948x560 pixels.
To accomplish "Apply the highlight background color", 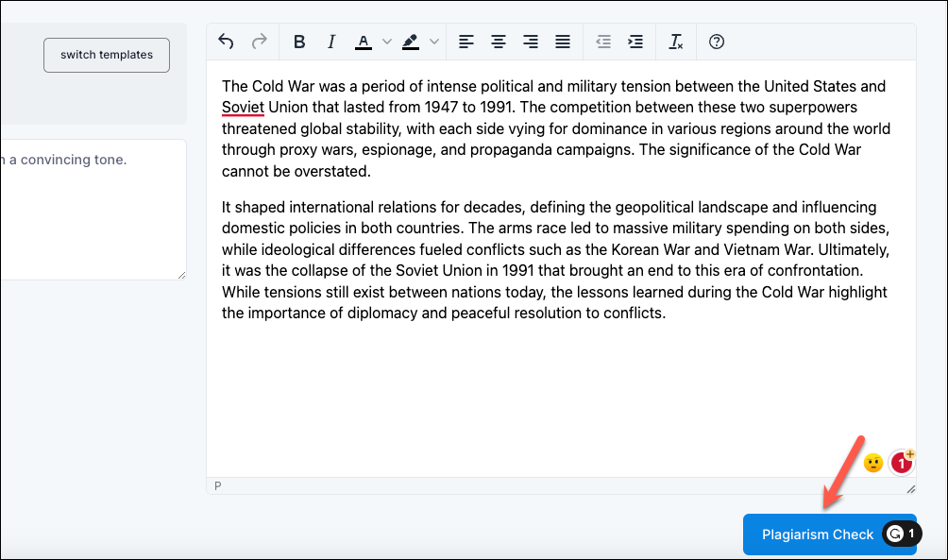I will pos(411,42).
